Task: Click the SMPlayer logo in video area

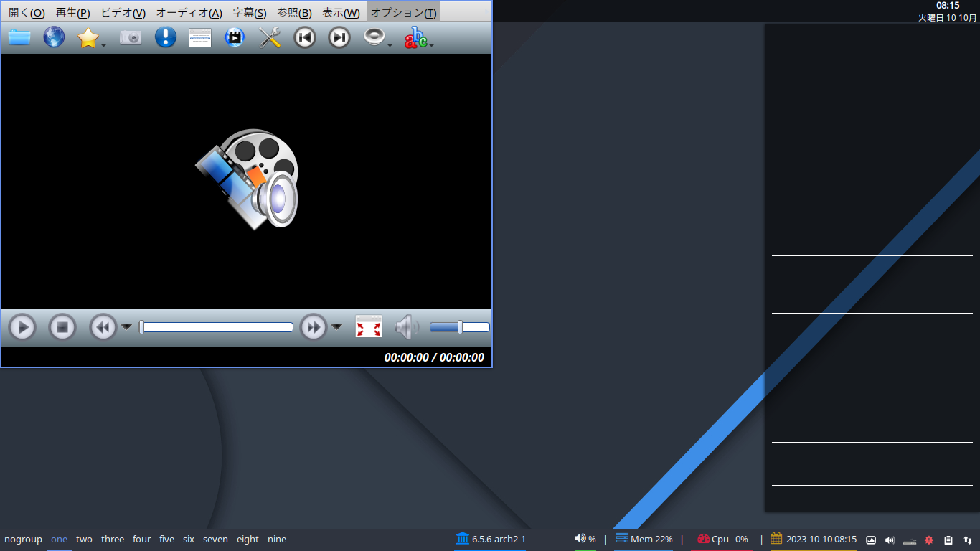Action: (x=247, y=179)
